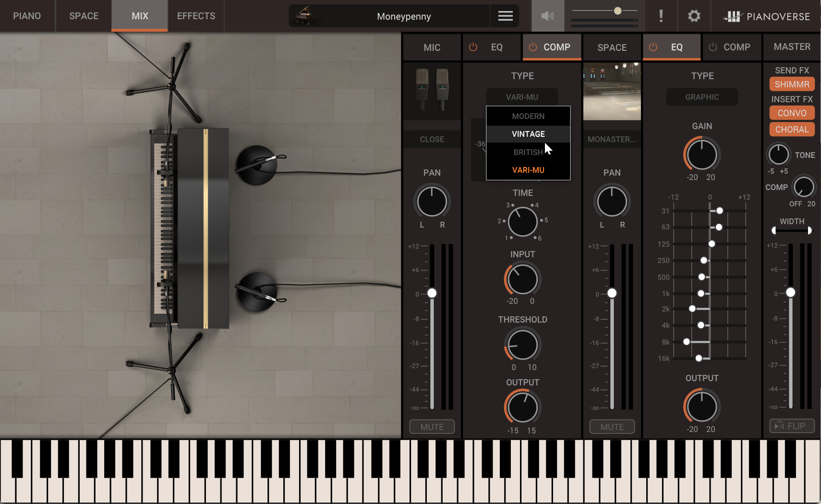Click the SPACE channel fader handle
The image size is (821, 504).
tap(612, 293)
